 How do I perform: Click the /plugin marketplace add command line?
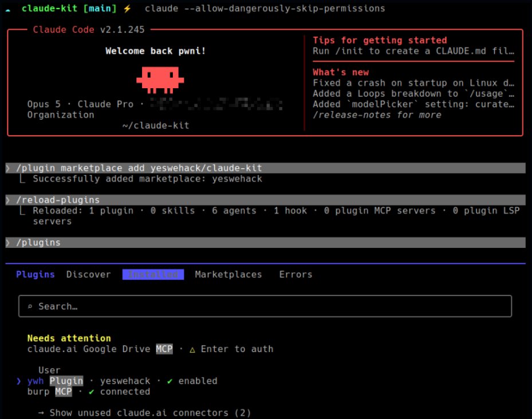coord(265,168)
